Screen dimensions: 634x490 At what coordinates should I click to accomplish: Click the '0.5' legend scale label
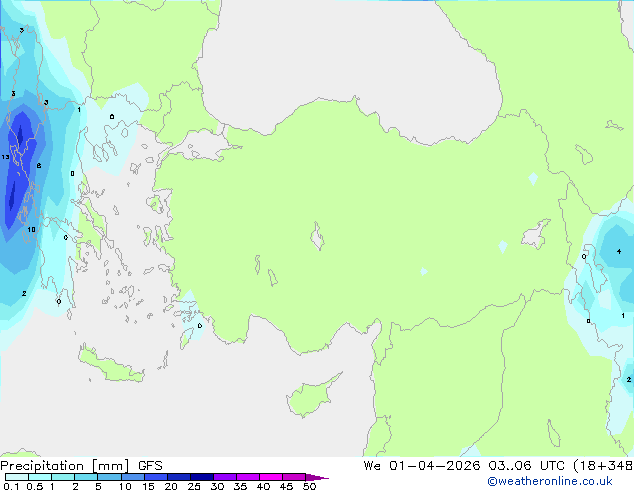(34, 486)
